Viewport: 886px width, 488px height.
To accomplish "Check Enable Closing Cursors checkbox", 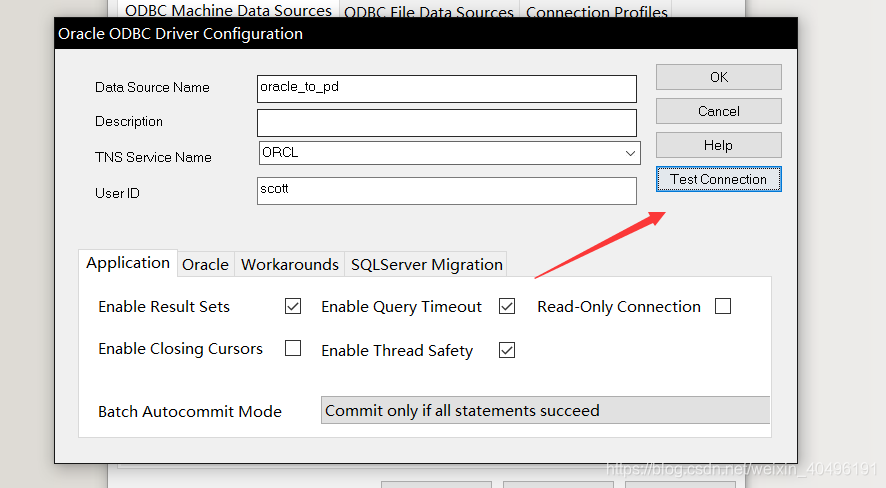I will 293,348.
